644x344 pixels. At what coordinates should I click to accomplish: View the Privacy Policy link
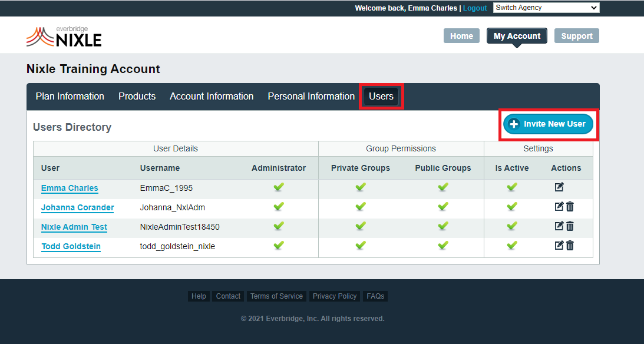335,296
